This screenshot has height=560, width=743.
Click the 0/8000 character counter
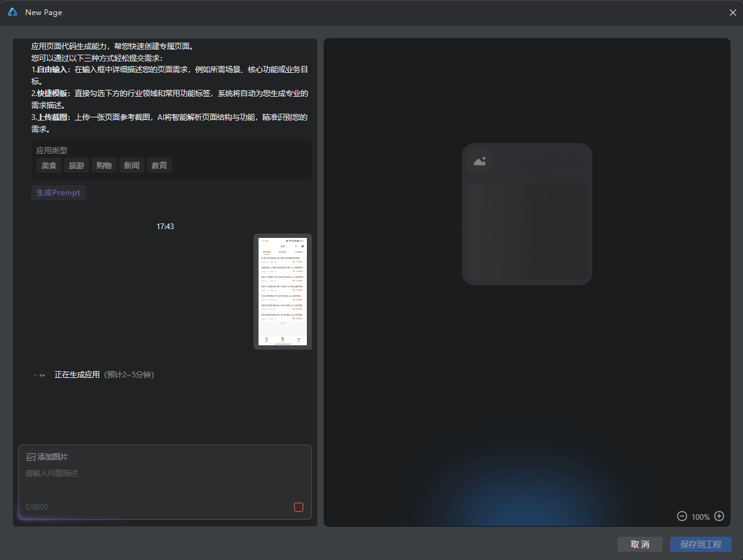tap(36, 507)
